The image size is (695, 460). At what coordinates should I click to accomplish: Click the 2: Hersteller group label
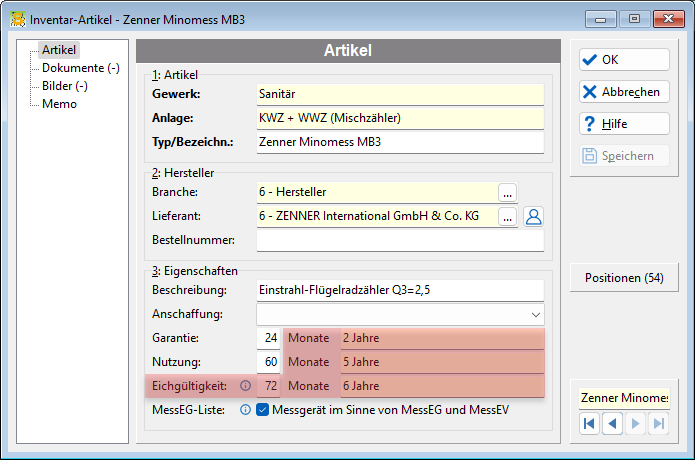[183, 173]
